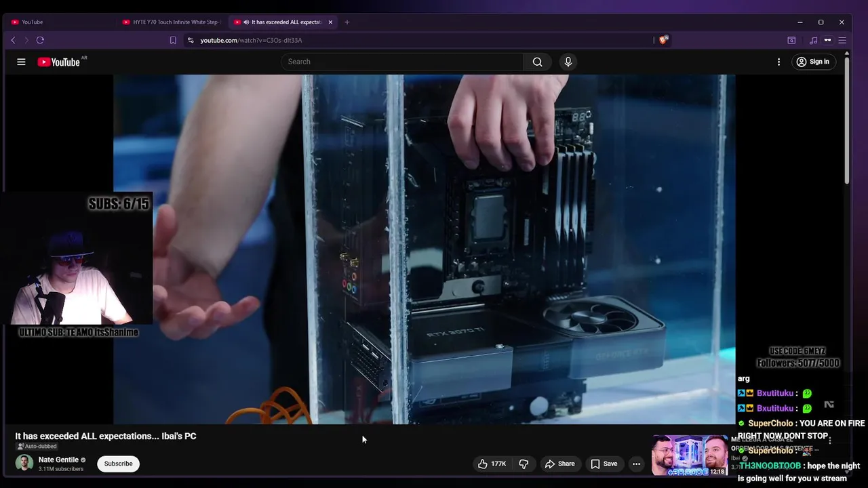Go back with the browser back arrow
Screen dimensions: 868x488
13,41
